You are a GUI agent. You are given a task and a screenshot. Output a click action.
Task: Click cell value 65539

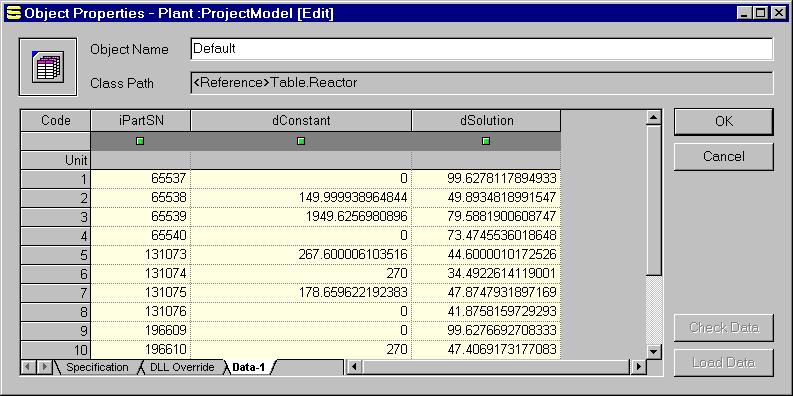pos(141,216)
